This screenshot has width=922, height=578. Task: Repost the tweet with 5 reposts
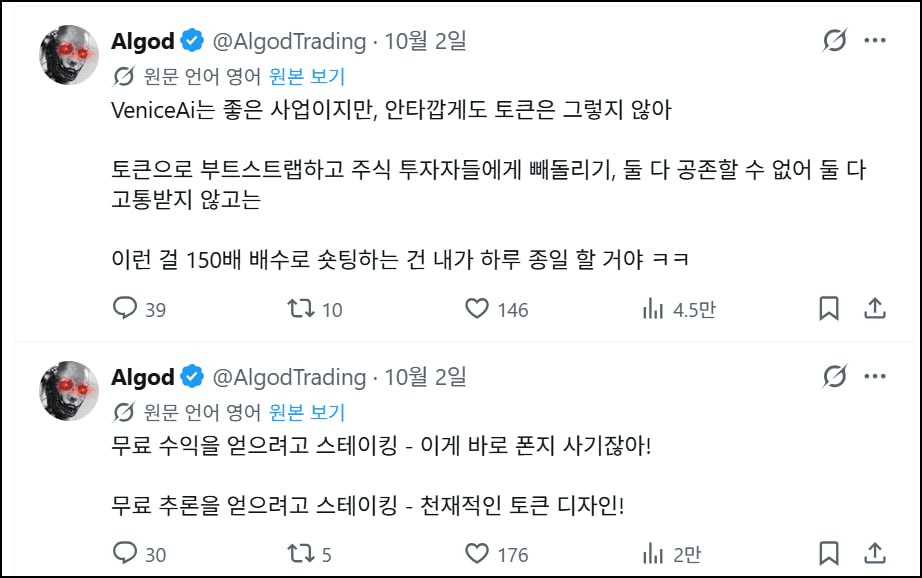coord(309,554)
